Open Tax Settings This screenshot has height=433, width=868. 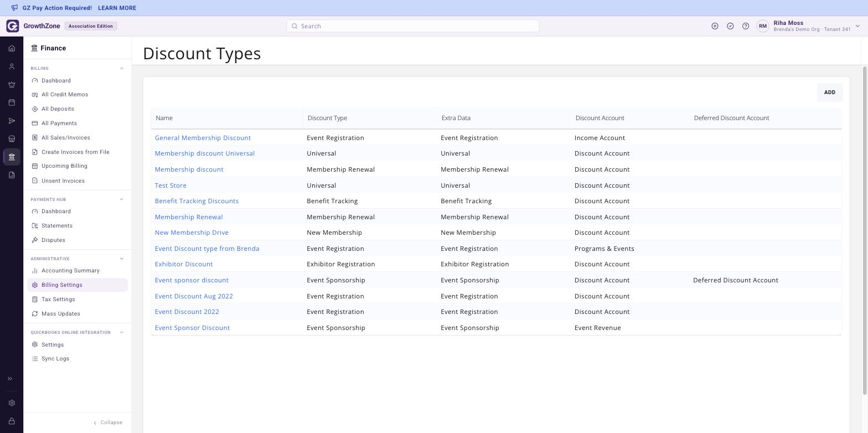tap(58, 300)
